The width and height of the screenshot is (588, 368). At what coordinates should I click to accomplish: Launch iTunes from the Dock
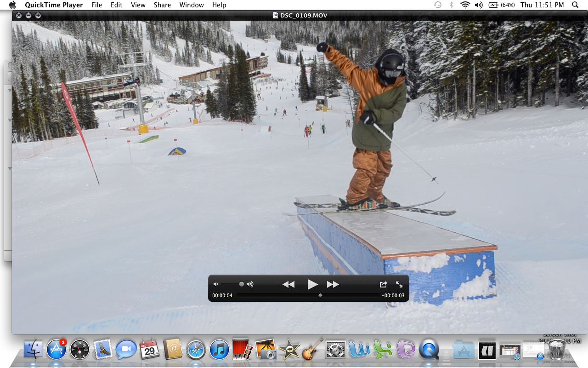point(220,351)
